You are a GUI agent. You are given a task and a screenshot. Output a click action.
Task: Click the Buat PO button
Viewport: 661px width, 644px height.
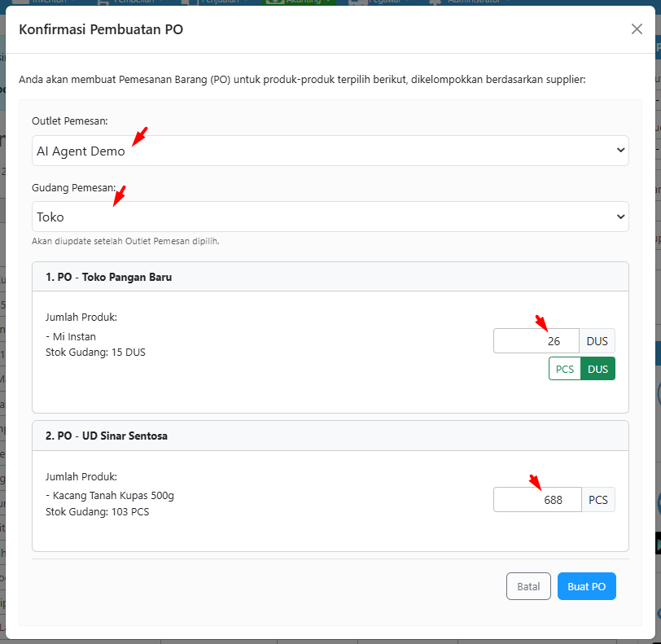[586, 586]
